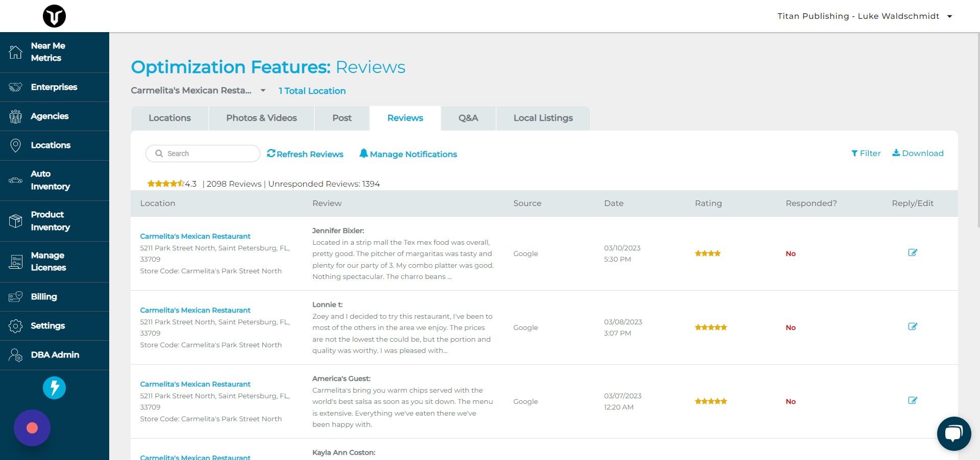Click the blue lightning bolt button
Image resolution: width=980 pixels, height=460 pixels.
pyautogui.click(x=54, y=388)
